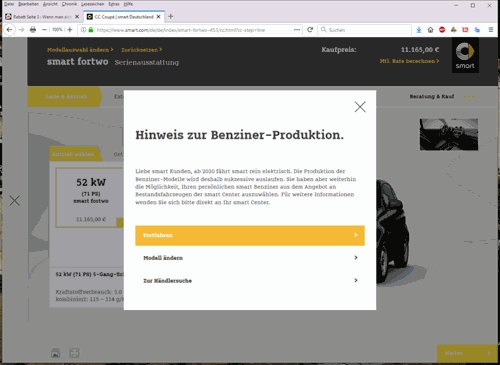Screen dimensions: 500x365
Task: Open the Firefox hamburger menu
Action: [491, 30]
